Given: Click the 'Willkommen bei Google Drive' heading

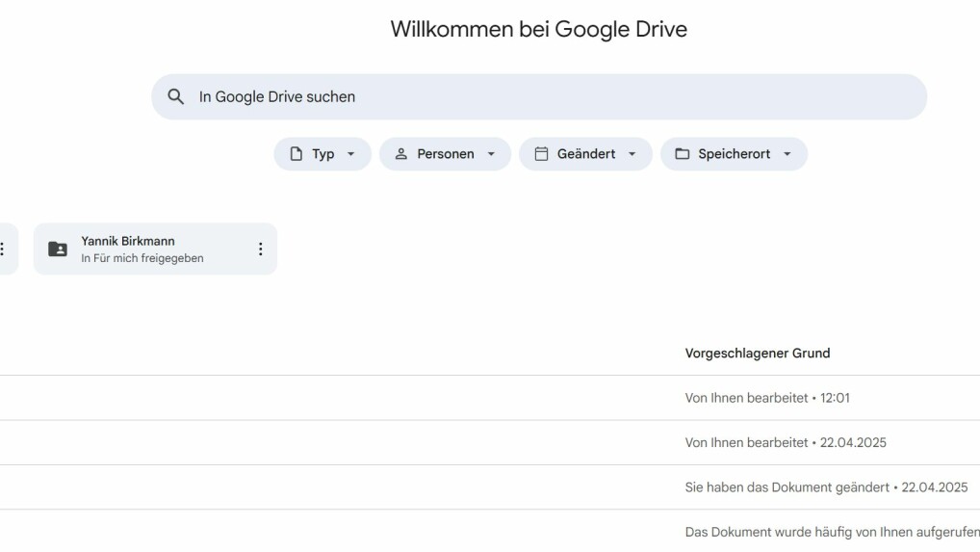Looking at the screenshot, I should (x=539, y=29).
